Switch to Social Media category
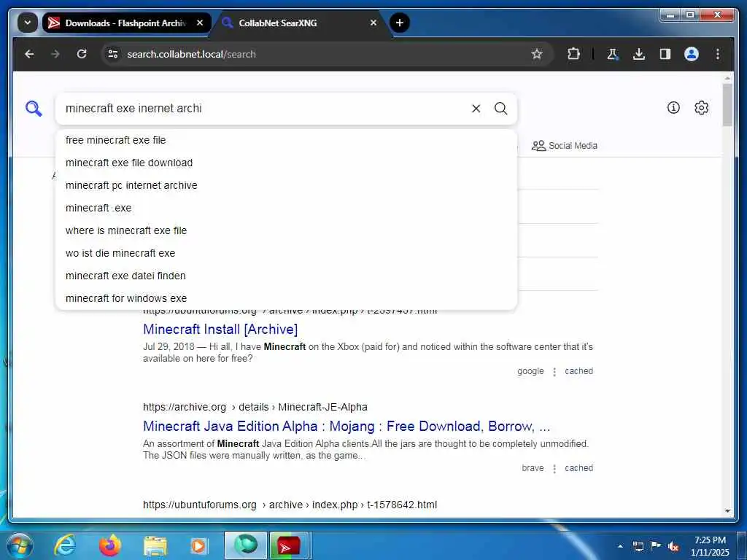Screen dimensions: 747x560 pyautogui.click(x=565, y=146)
